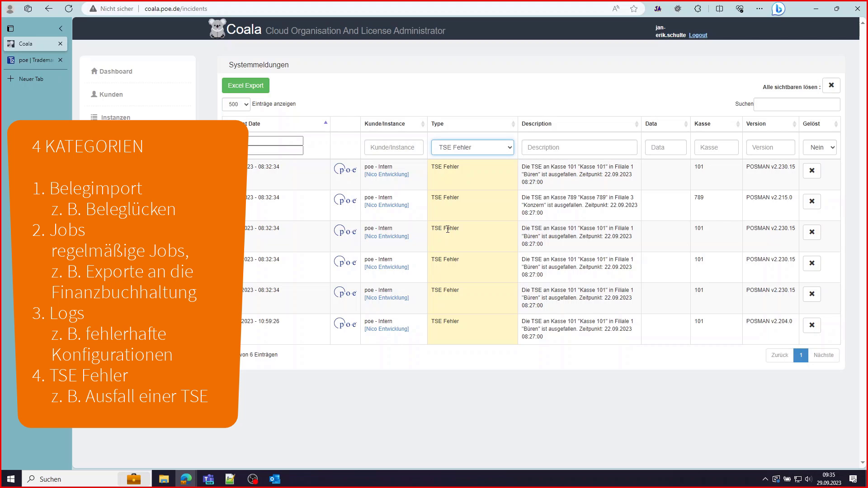
Task: Click the Suchen search input field
Action: [796, 104]
